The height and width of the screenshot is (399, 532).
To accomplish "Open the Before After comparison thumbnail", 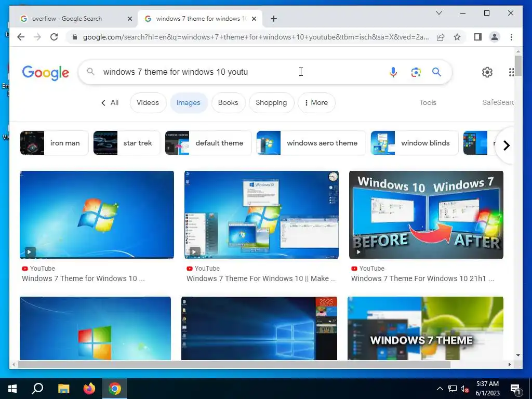I will click(x=426, y=215).
